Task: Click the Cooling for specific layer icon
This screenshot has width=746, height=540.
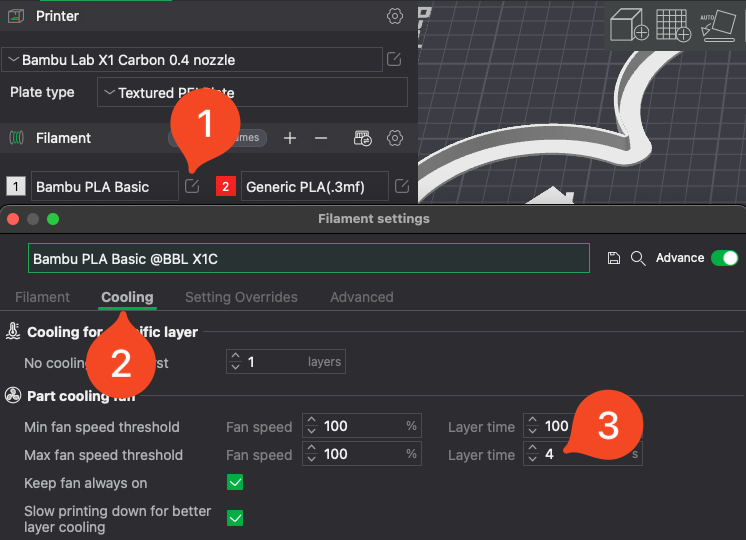Action: pyautogui.click(x=13, y=331)
